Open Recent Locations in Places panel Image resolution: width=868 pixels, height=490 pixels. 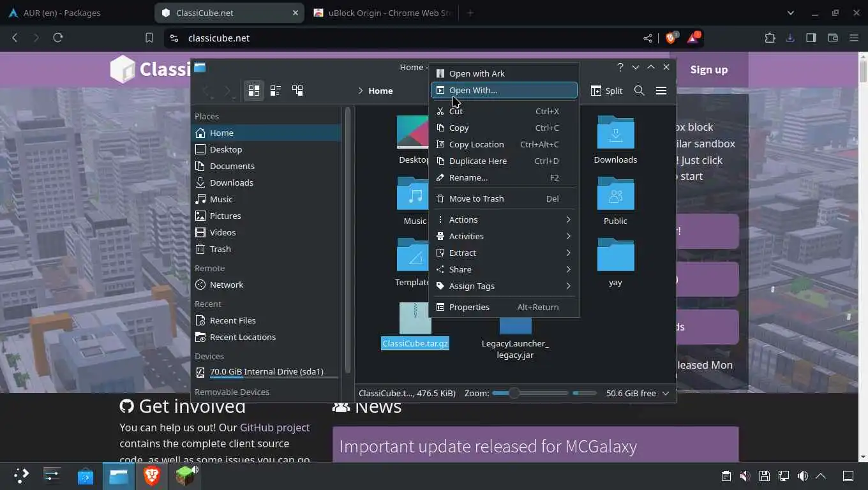coord(267,337)
